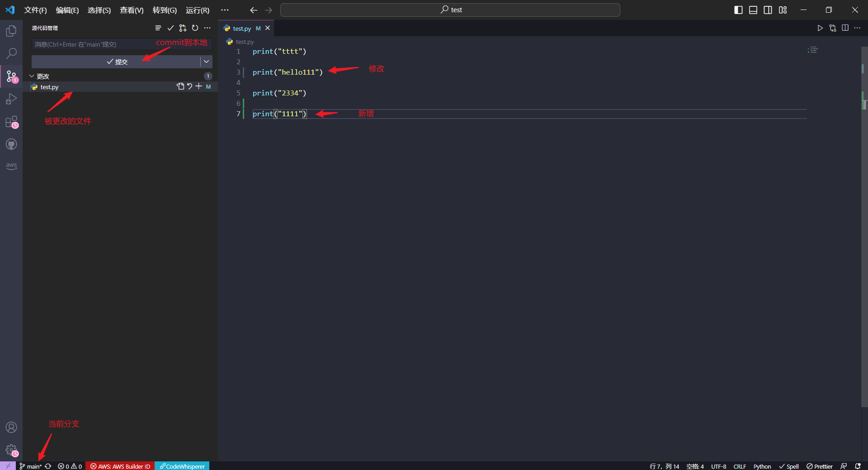Collapse the 更改 changes group
Screen dimensions: 868x470
coord(32,76)
